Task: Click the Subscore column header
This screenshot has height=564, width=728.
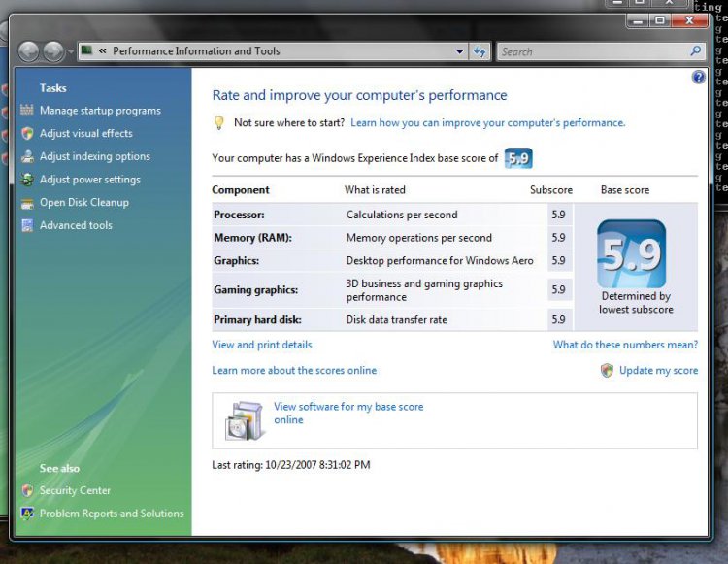Action: coord(551,190)
